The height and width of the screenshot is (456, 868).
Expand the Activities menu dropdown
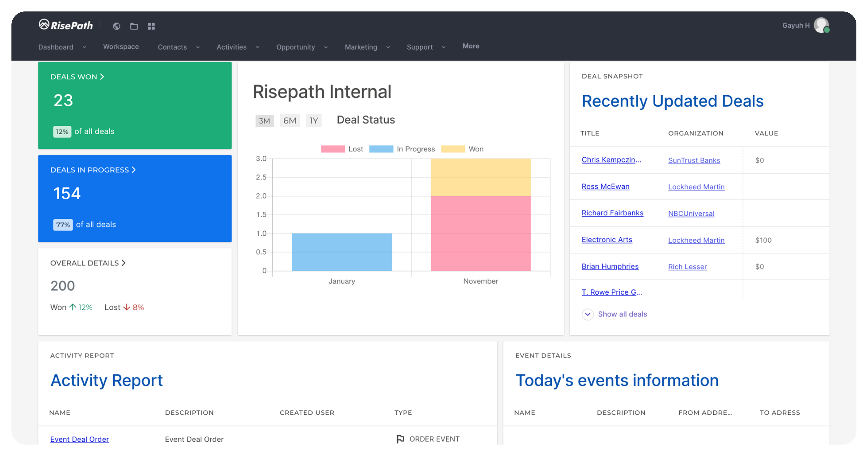pyautogui.click(x=257, y=47)
